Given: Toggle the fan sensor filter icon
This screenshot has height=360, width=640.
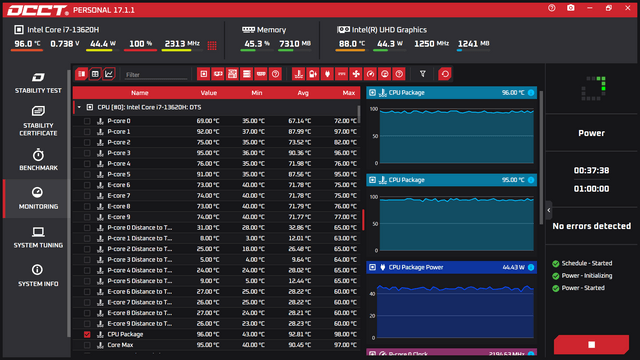Looking at the screenshot, I should click(356, 74).
